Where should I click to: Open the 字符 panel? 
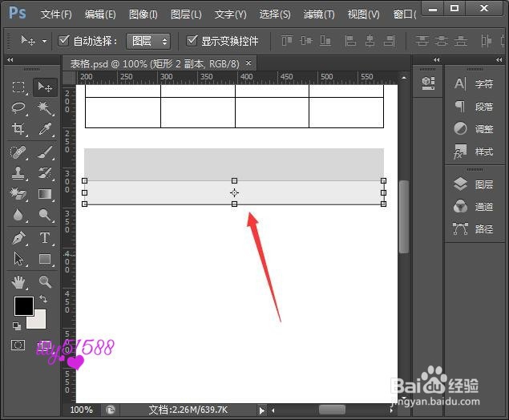pos(474,83)
